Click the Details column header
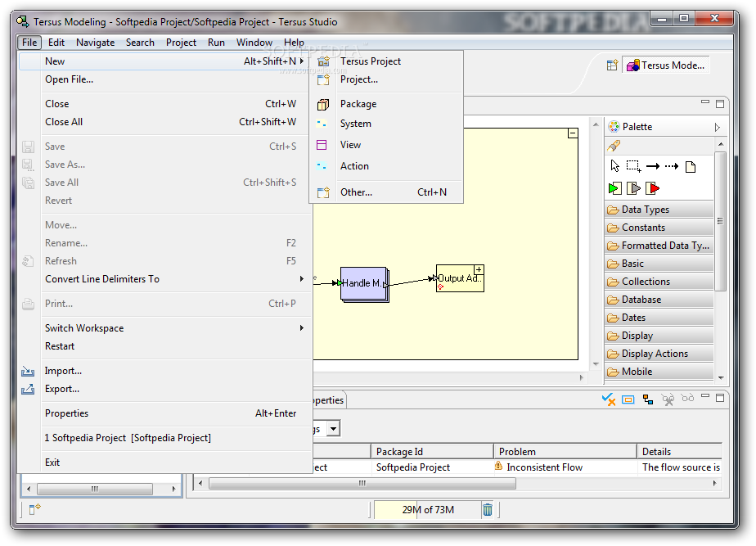Viewport: 756px width, 546px height. click(679, 452)
